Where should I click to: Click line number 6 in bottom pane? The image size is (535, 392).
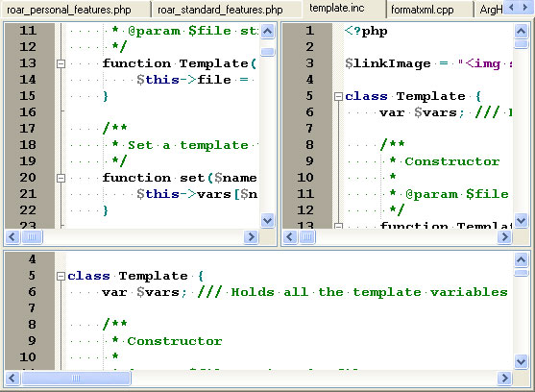tap(32, 292)
